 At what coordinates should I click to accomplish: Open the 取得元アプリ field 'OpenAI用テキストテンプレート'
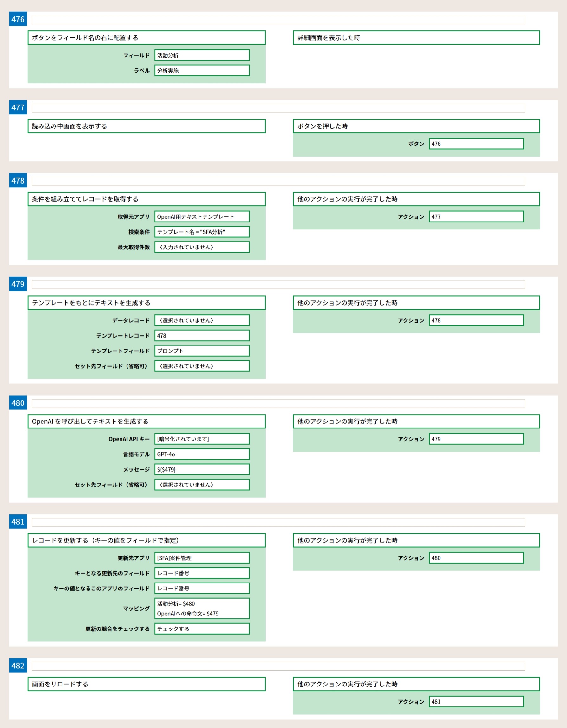click(202, 217)
